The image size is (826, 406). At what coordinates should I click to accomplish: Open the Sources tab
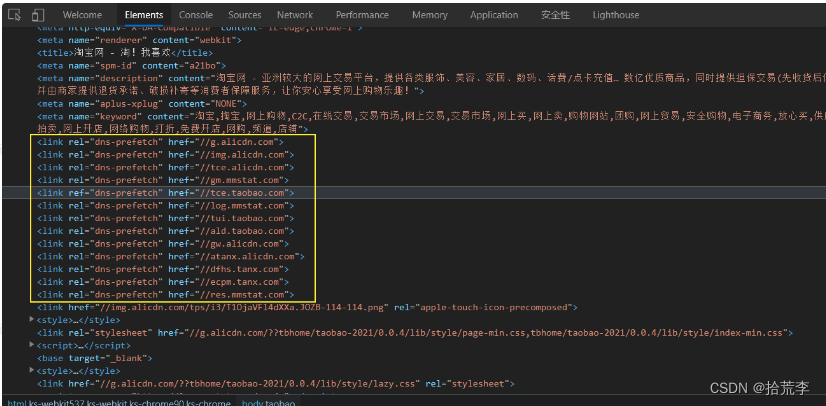[245, 15]
